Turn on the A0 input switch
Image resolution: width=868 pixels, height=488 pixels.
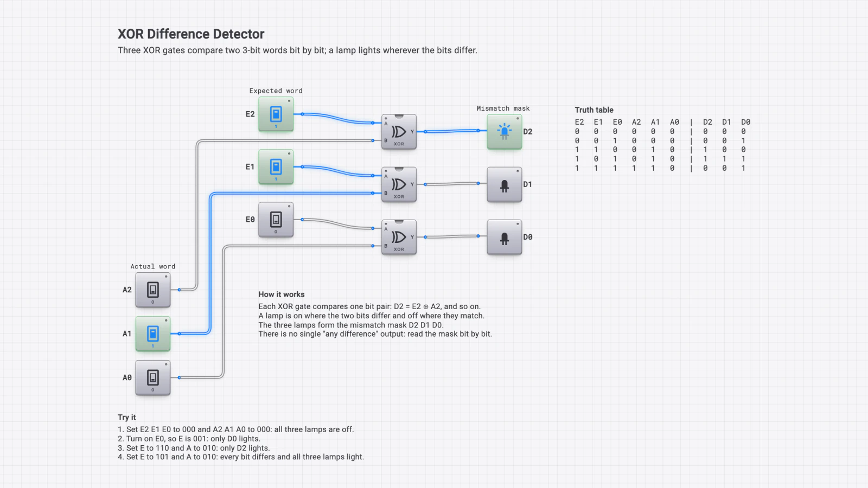coord(153,378)
